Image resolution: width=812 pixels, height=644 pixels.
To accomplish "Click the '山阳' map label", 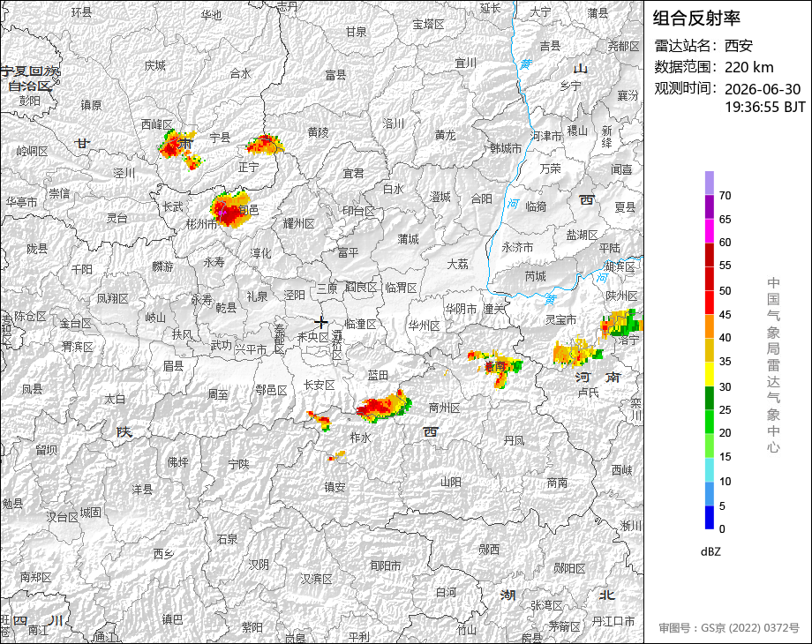I will (x=450, y=482).
